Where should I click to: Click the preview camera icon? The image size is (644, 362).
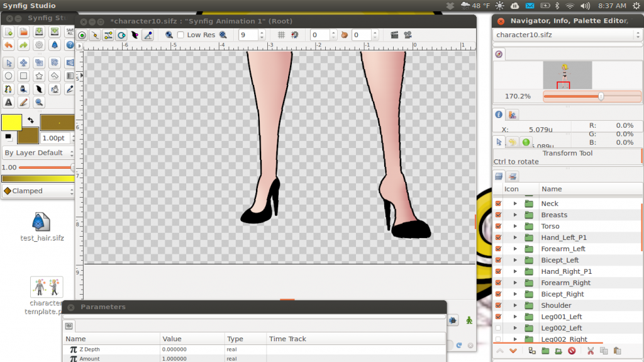tap(408, 35)
